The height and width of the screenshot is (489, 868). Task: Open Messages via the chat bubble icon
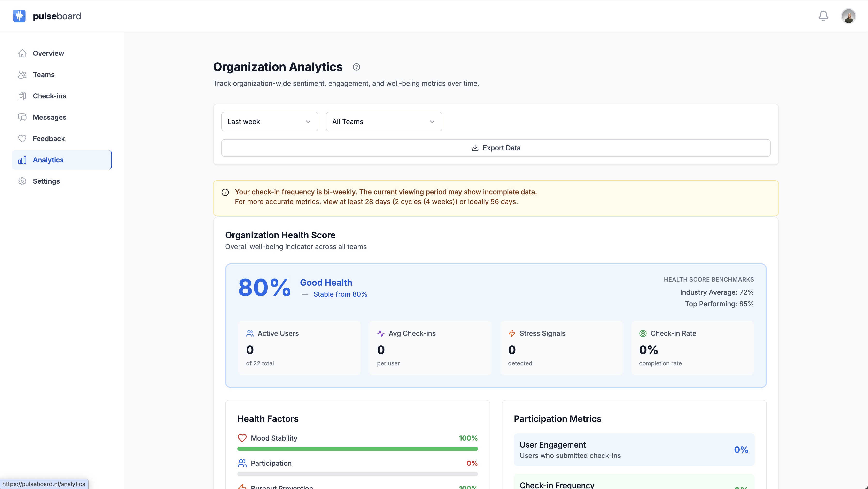click(22, 117)
